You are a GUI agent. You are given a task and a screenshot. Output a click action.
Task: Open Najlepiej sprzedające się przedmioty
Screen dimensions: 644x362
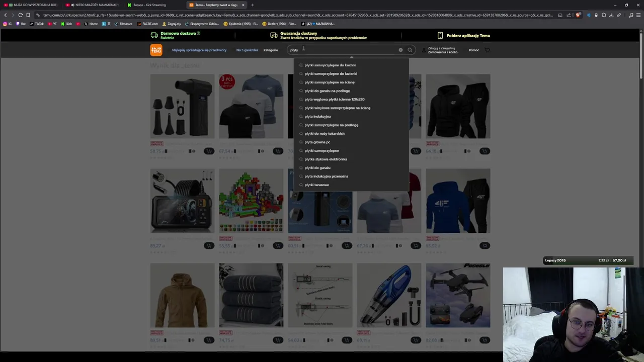pyautogui.click(x=199, y=50)
